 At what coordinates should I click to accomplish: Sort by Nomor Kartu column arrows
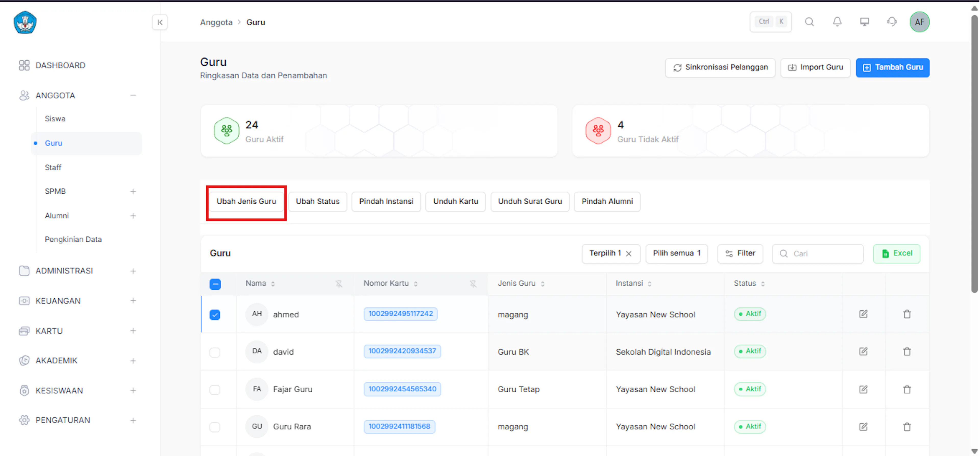(x=415, y=283)
